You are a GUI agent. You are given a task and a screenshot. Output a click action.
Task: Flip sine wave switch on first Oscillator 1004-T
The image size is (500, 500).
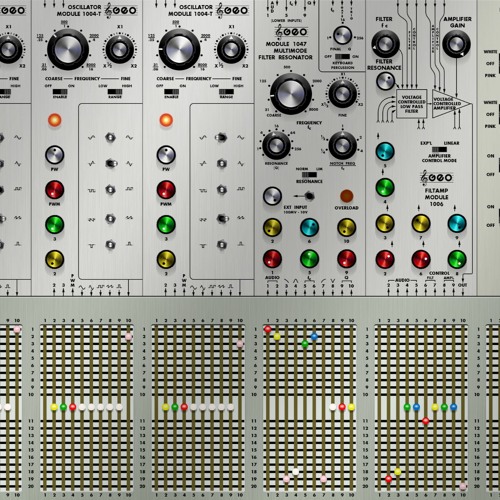point(110,137)
